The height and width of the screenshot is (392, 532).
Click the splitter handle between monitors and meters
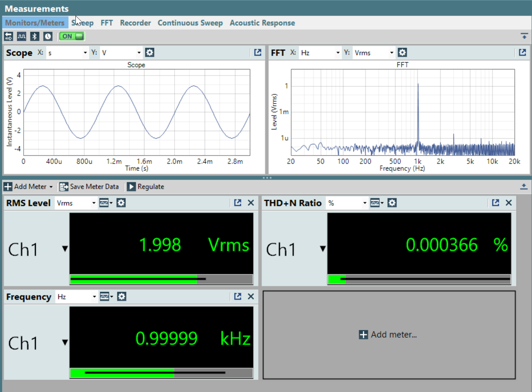pyautogui.click(x=267, y=178)
